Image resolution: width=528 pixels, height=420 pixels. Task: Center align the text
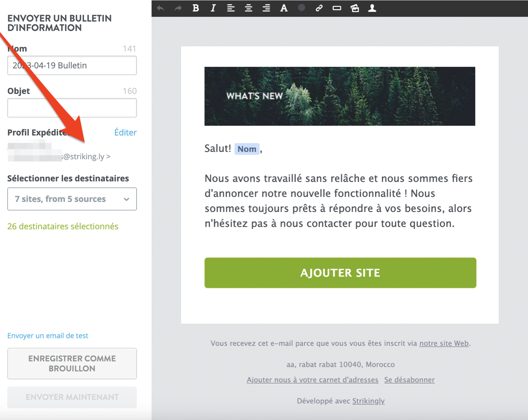248,8
